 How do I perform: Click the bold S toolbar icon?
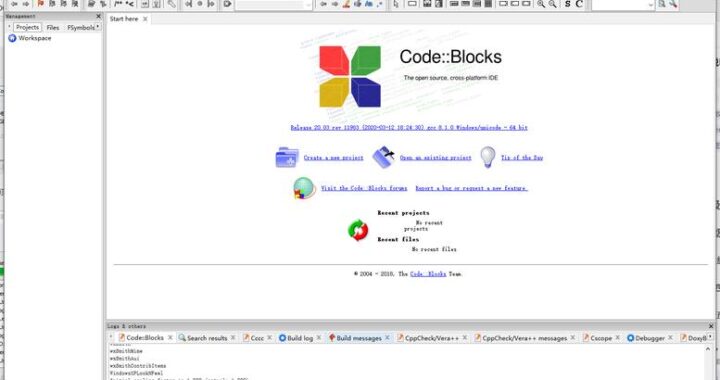click(568, 4)
